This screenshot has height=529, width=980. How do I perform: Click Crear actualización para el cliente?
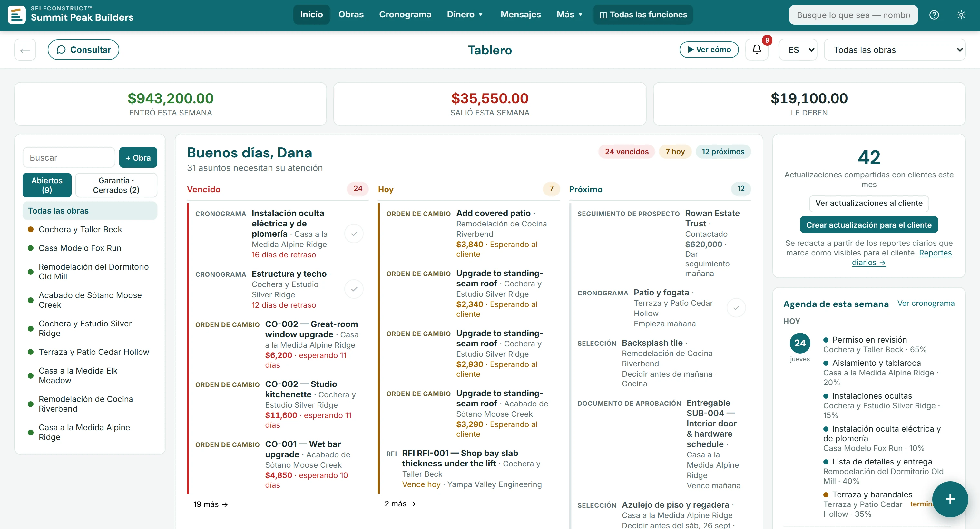868,225
